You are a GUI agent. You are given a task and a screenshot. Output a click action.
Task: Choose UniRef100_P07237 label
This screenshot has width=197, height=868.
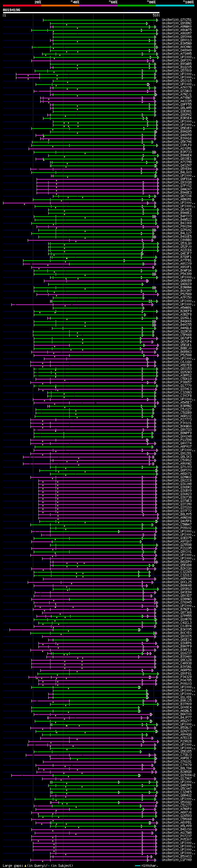click(177, 836)
